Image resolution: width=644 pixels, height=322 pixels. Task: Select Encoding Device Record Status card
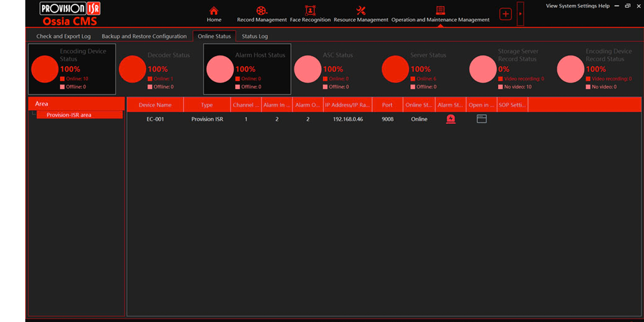point(597,69)
